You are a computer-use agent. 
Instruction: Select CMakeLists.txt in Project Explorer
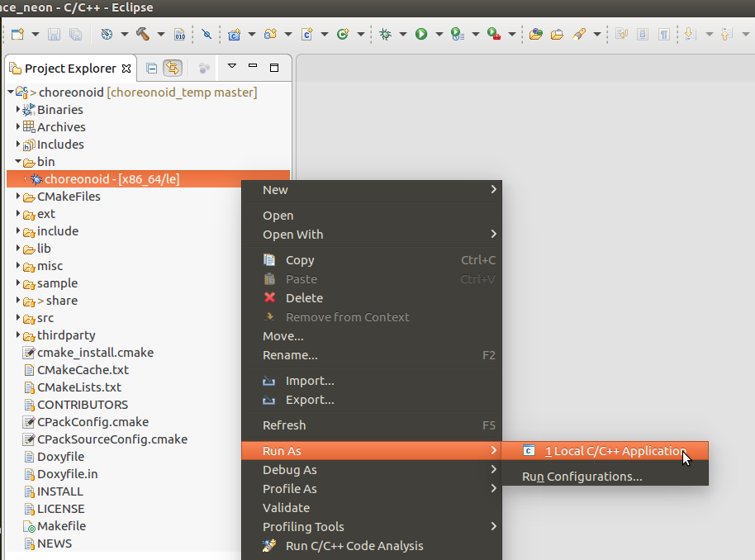pyautogui.click(x=78, y=387)
